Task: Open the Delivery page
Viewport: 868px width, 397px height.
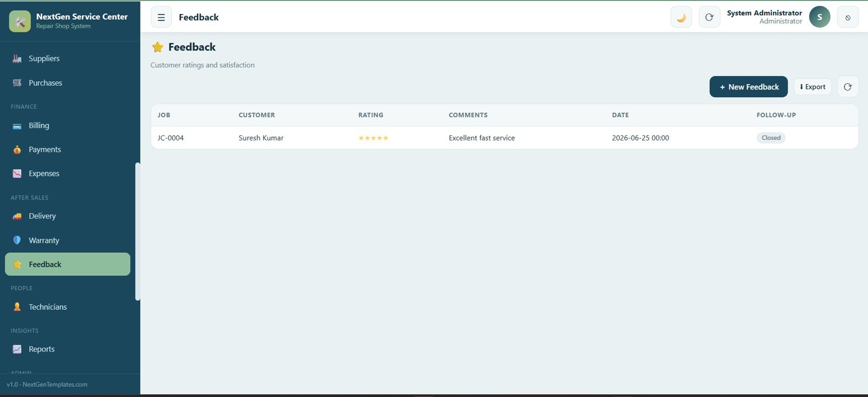Action: click(67, 216)
